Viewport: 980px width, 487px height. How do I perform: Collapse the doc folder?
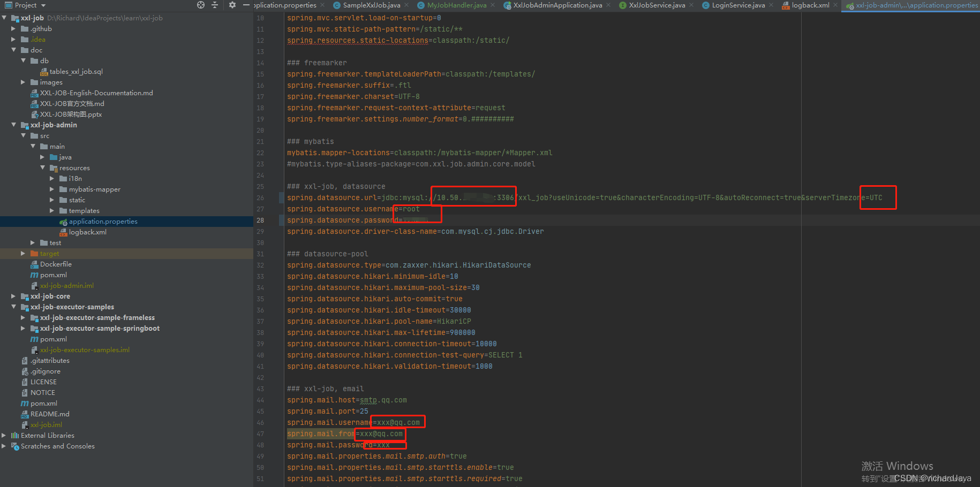pos(14,50)
